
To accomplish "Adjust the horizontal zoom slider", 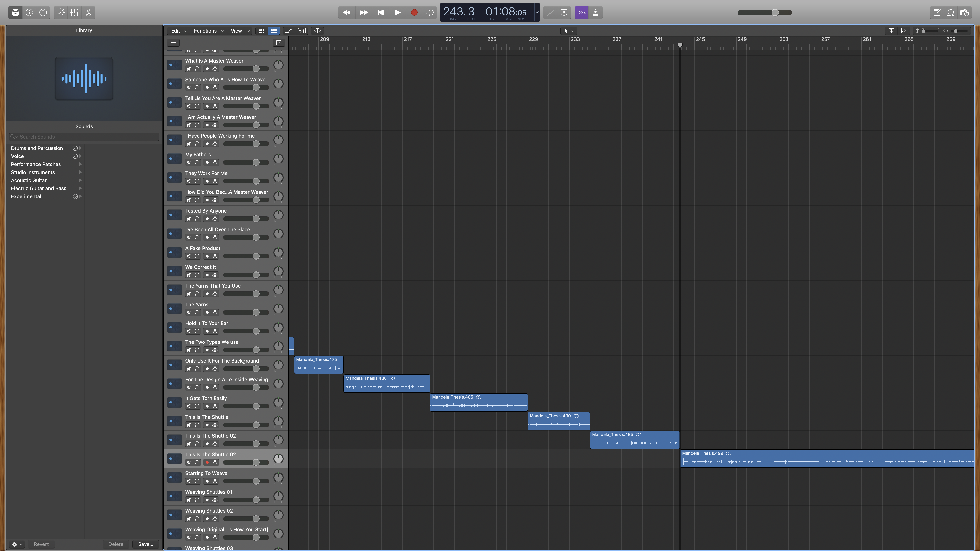I will point(959,31).
